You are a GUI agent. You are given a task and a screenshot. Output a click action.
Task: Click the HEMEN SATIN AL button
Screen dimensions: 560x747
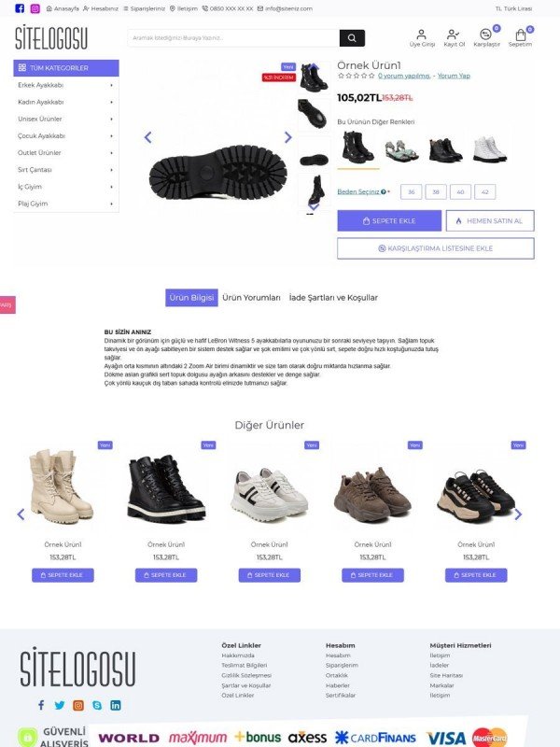click(x=490, y=221)
